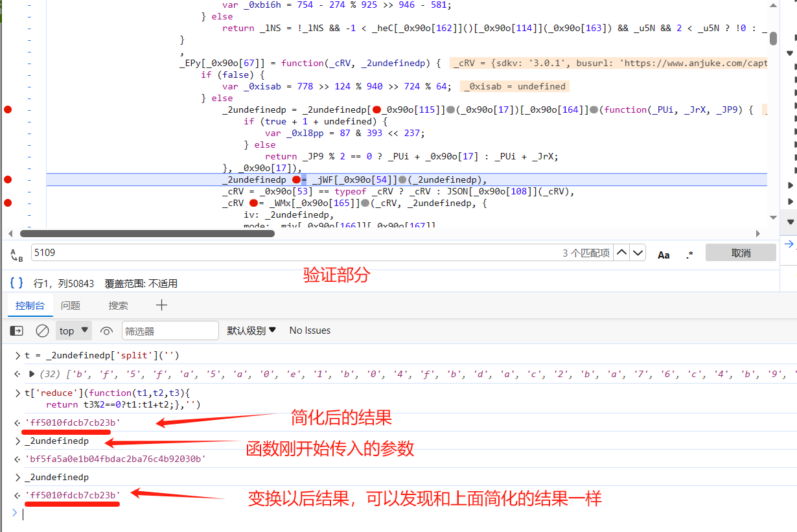Click the _cRV = {sdkv: '3.0.1' inline value

[x=609, y=63]
